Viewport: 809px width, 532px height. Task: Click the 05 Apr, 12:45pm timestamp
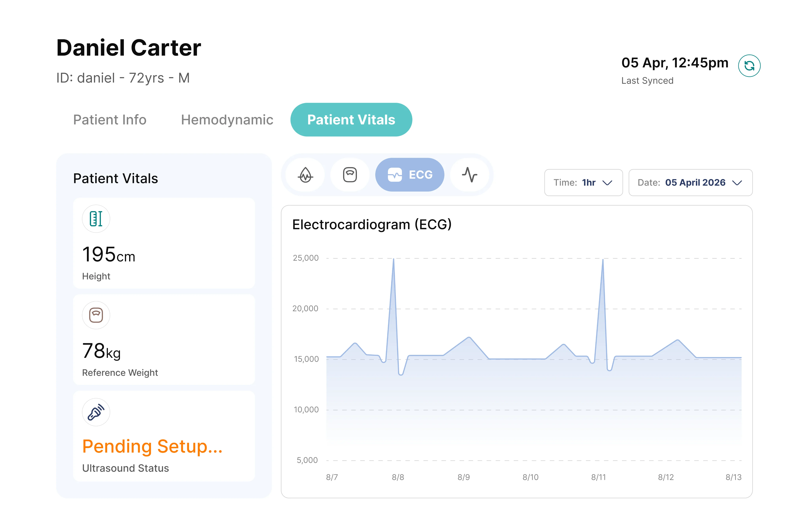[x=675, y=63]
